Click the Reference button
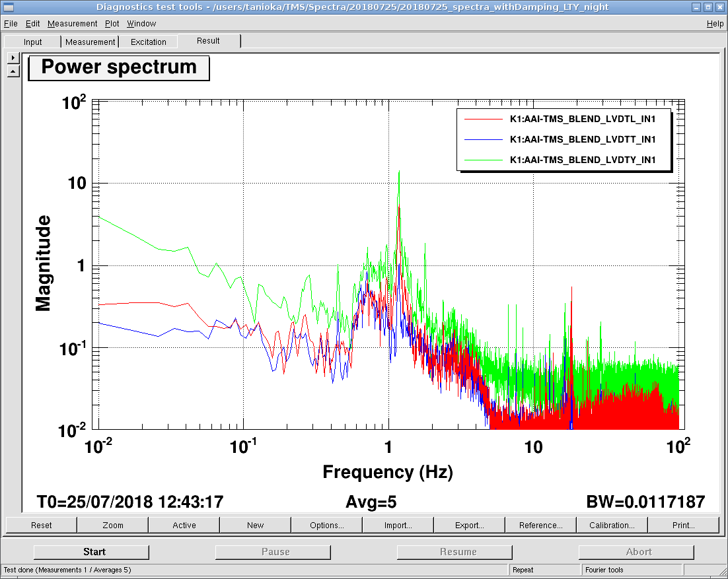728x579 pixels. (541, 526)
